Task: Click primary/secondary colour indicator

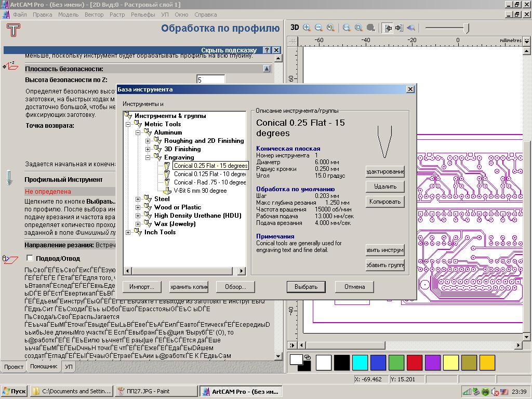Action: tap(300, 363)
